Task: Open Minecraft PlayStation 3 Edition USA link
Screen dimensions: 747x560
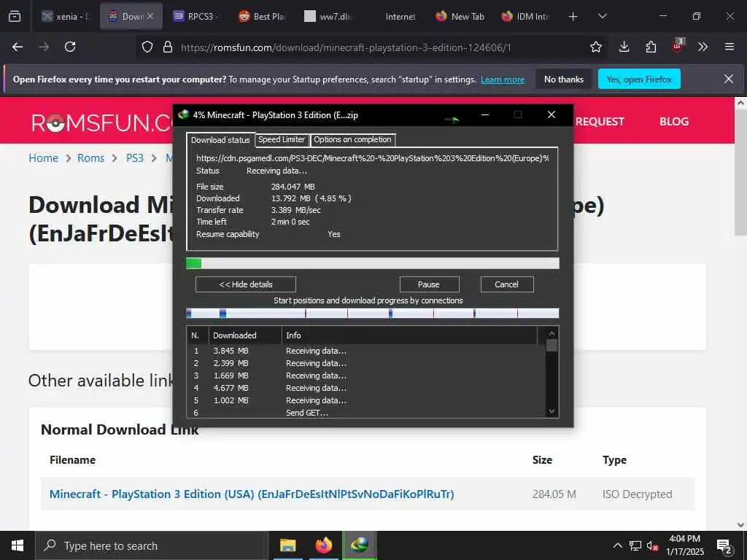Action: [252, 494]
